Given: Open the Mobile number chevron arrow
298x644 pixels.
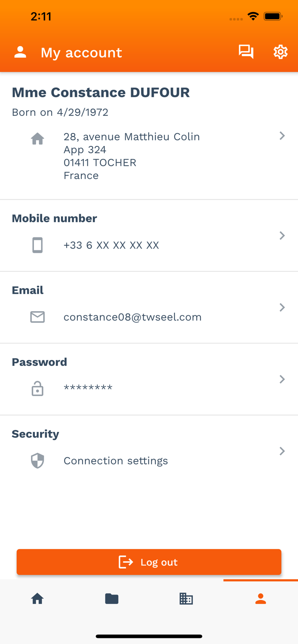Looking at the screenshot, I should [282, 235].
